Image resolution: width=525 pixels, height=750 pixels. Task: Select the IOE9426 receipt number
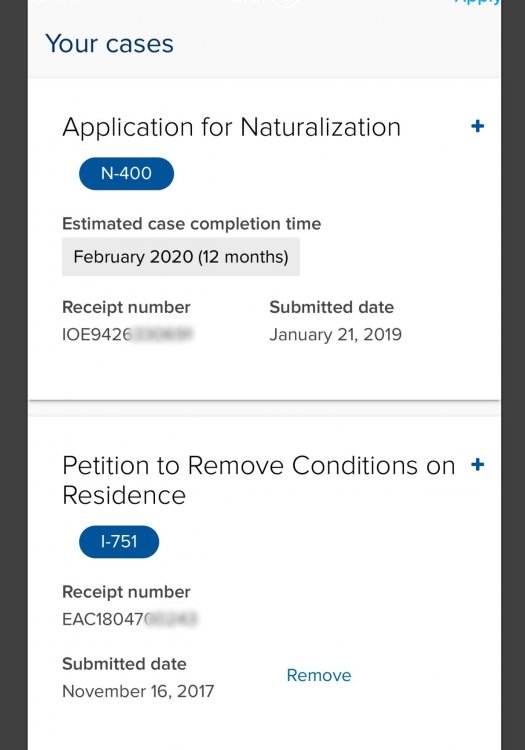(127, 334)
